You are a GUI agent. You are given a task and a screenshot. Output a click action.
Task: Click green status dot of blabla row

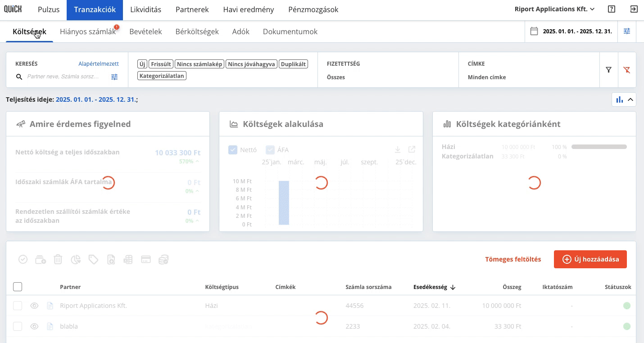pos(626,326)
